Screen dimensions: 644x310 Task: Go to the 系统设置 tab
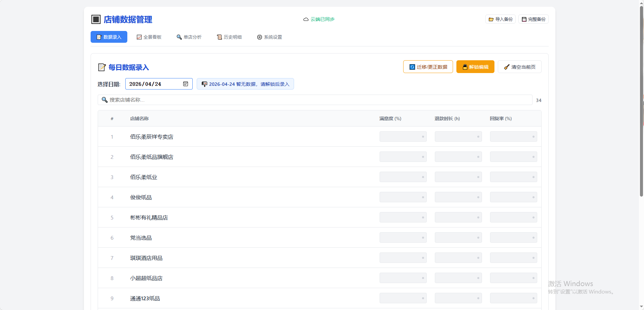click(x=269, y=37)
